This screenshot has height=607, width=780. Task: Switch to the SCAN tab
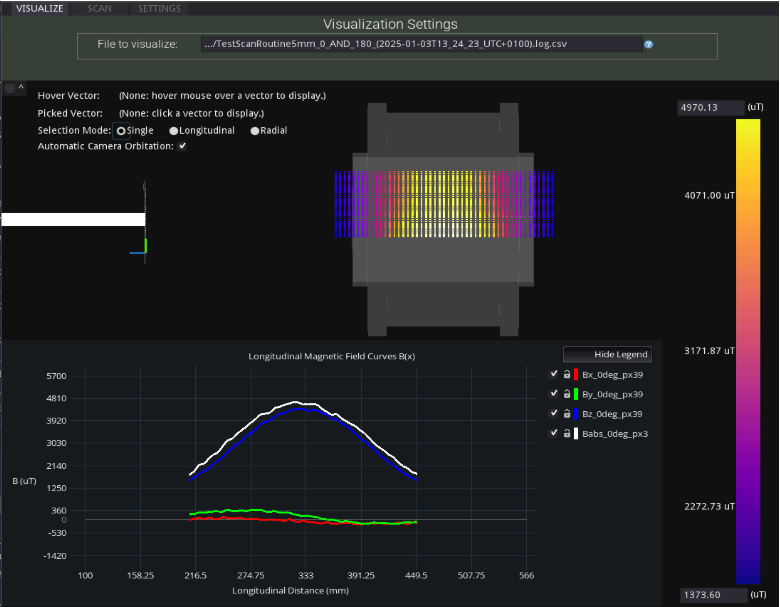coord(100,8)
